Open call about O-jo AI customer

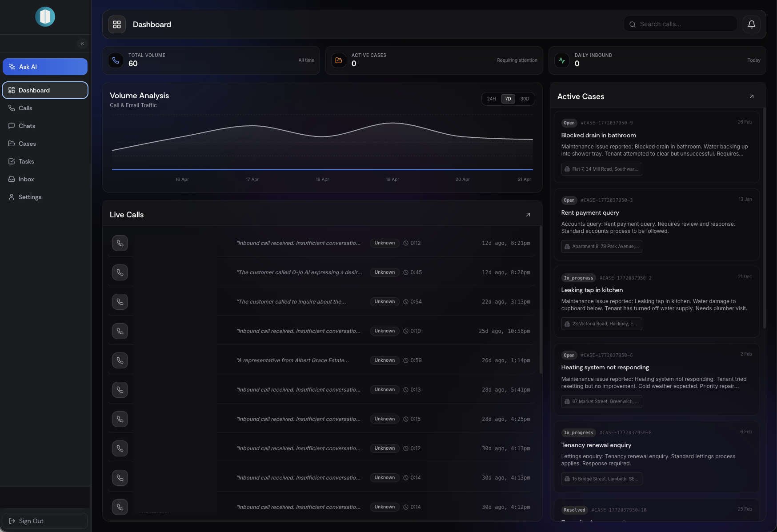(299, 272)
